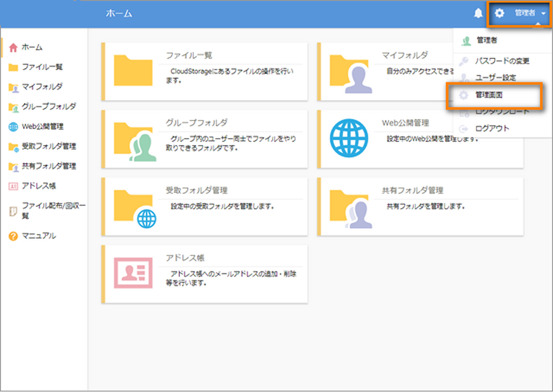Click the settings gear icon in top bar

499,14
